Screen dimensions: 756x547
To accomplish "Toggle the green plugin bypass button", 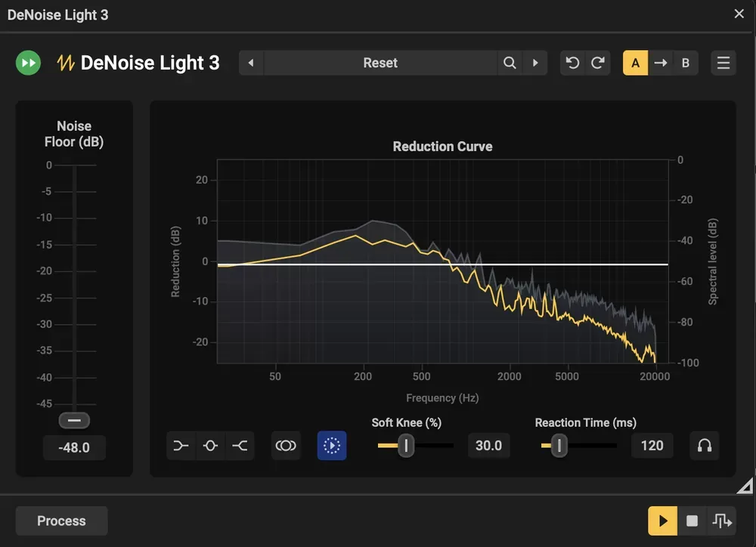I will click(x=28, y=63).
